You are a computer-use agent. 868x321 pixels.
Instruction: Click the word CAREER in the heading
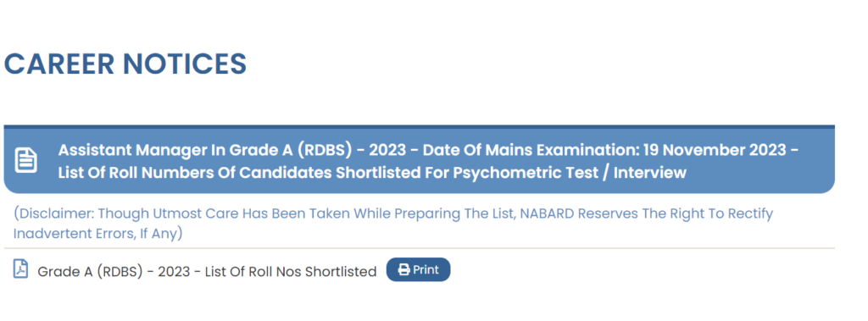tap(59, 64)
